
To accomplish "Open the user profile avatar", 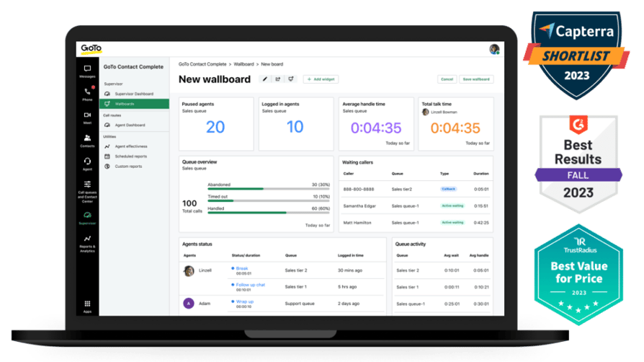I will tap(494, 49).
